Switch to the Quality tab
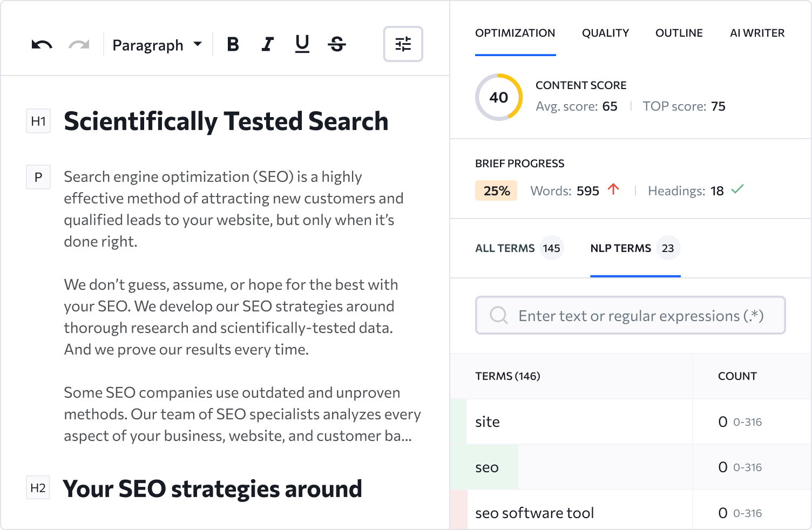The height and width of the screenshot is (530, 812). pos(605,33)
